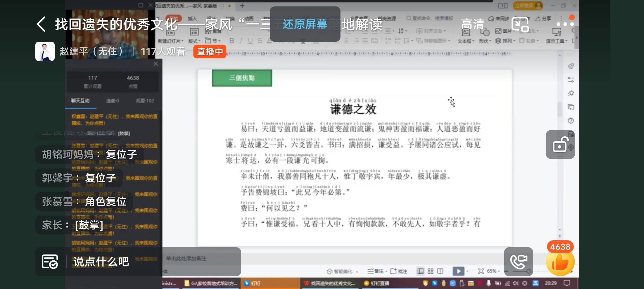Switch to the 连麦 tab
The height and width of the screenshot is (289, 644).
click(113, 101)
